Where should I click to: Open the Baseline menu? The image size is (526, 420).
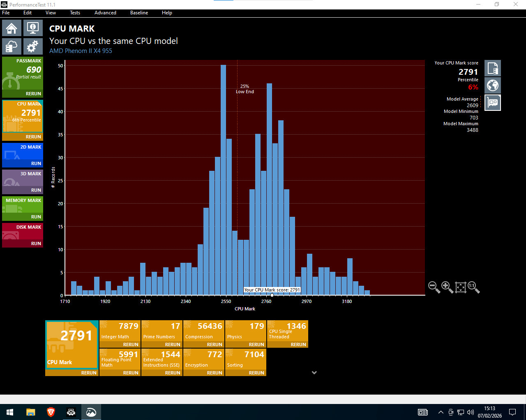tap(139, 13)
